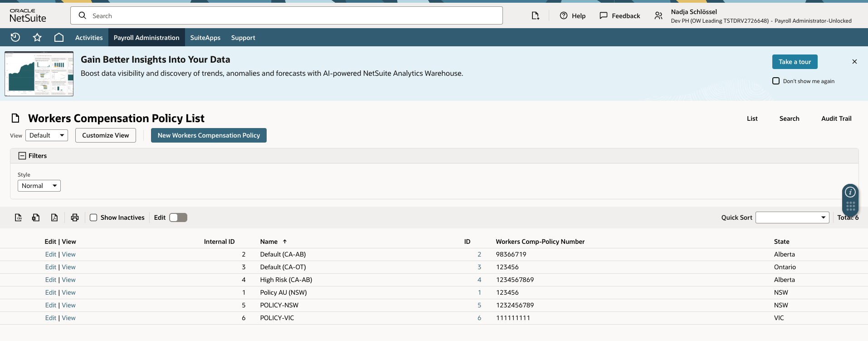Edit the Default (CA-OT) policy
This screenshot has height=341, width=868.
(51, 267)
